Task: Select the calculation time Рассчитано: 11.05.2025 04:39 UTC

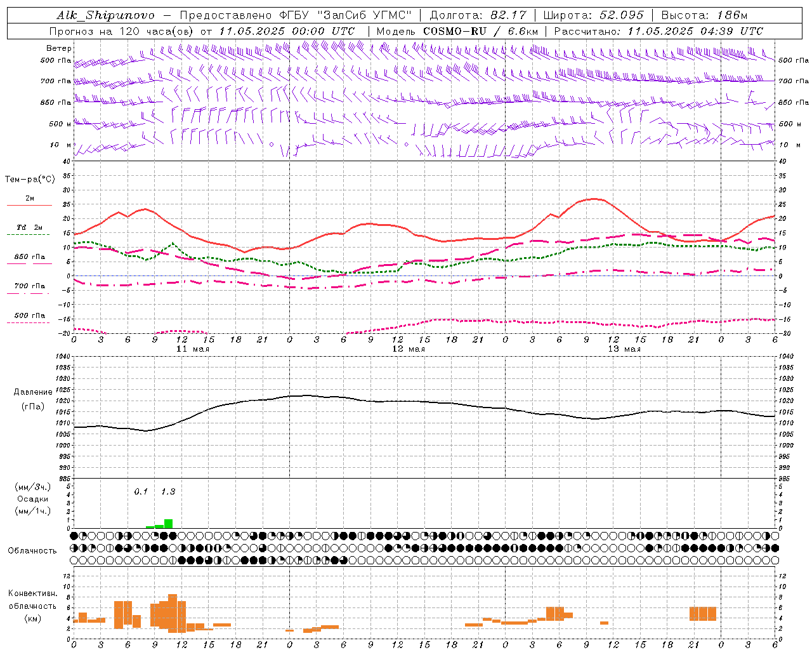Action: 658,31
